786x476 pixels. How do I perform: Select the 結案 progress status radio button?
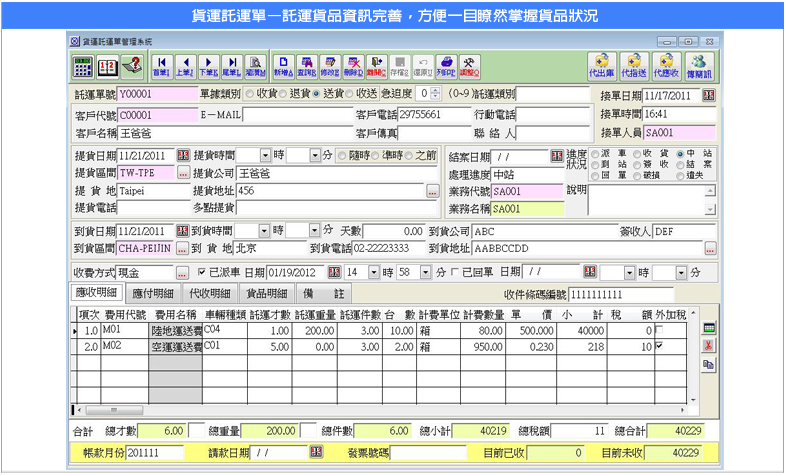pyautogui.click(x=682, y=164)
